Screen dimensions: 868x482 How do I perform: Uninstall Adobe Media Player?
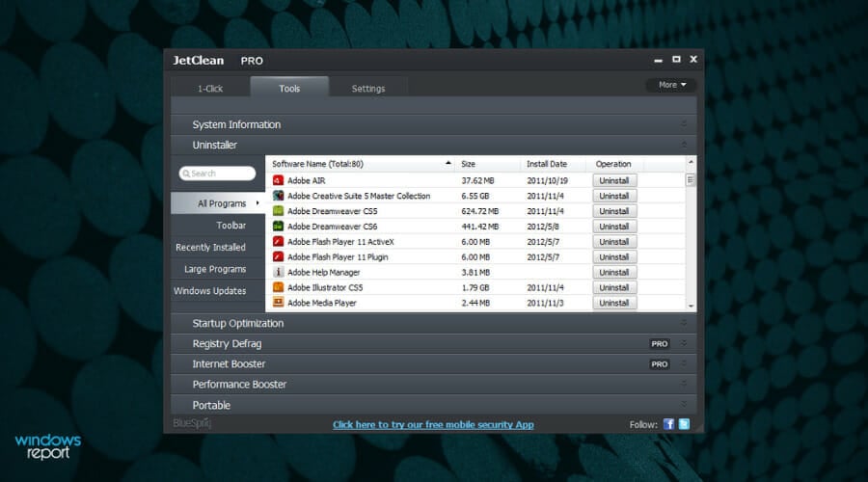614,303
